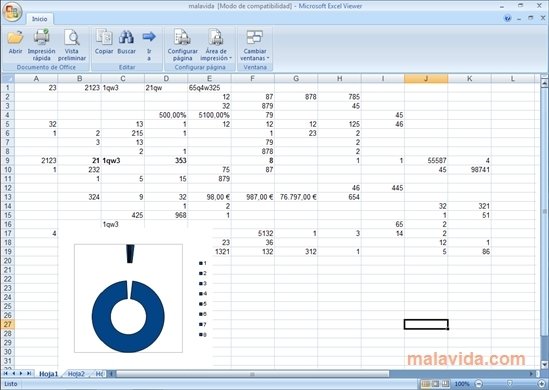Click cell containing 968
549x390 pixels.
(166, 215)
